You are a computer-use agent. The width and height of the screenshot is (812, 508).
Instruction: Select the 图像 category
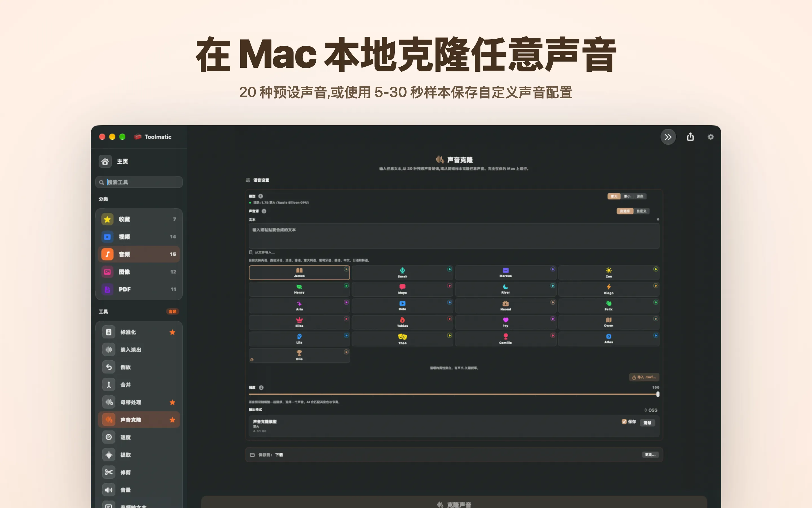(x=139, y=271)
